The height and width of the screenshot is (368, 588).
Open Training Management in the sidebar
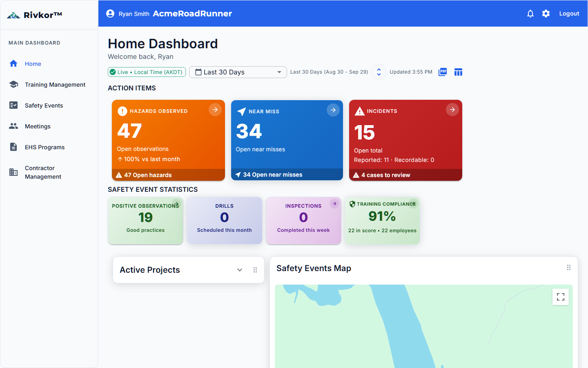49,84
